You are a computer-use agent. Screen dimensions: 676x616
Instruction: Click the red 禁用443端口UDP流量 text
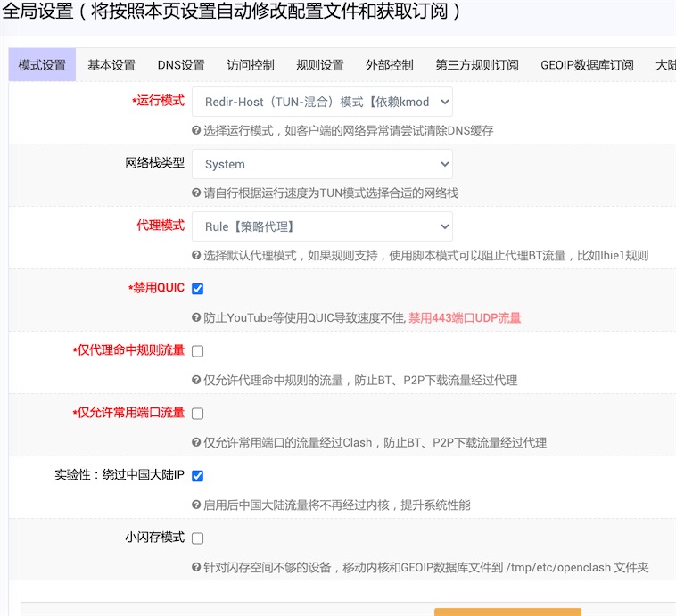coord(465,317)
